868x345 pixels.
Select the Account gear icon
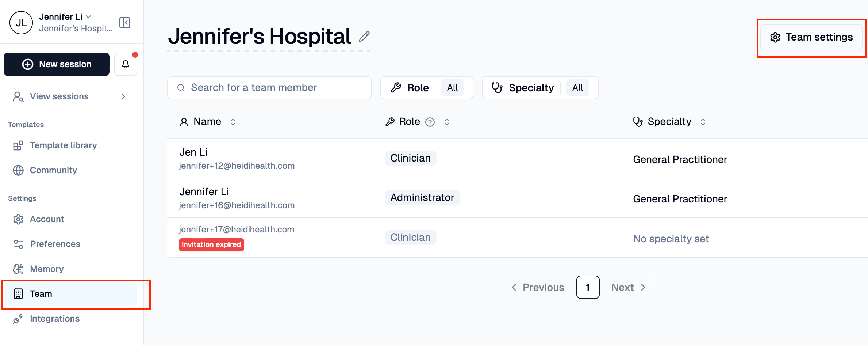(18, 219)
